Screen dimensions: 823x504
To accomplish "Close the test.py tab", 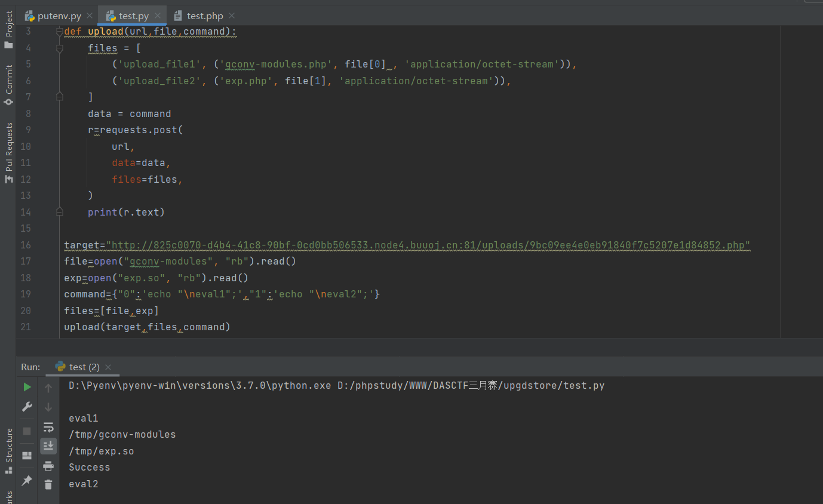I will [x=158, y=16].
